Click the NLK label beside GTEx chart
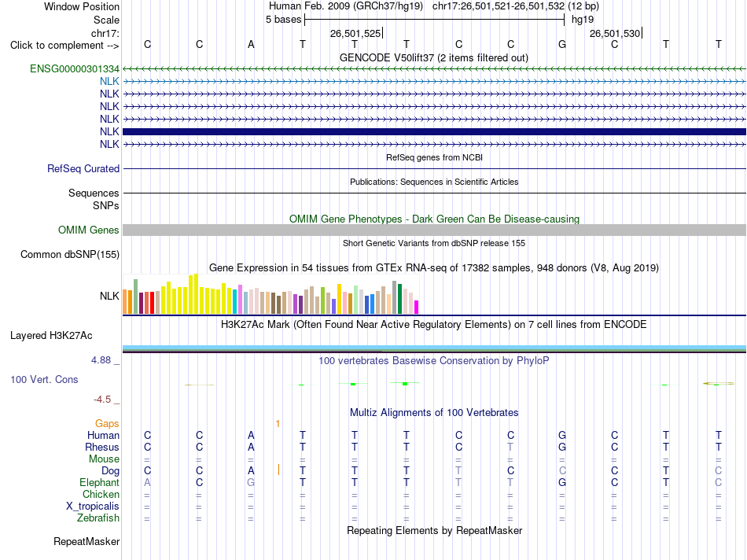Screen dimensions: 747x560 click(x=109, y=296)
